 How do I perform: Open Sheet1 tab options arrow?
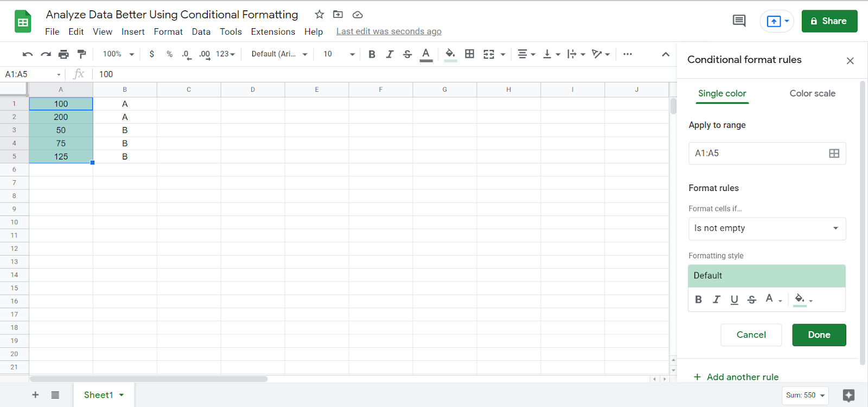click(x=122, y=395)
